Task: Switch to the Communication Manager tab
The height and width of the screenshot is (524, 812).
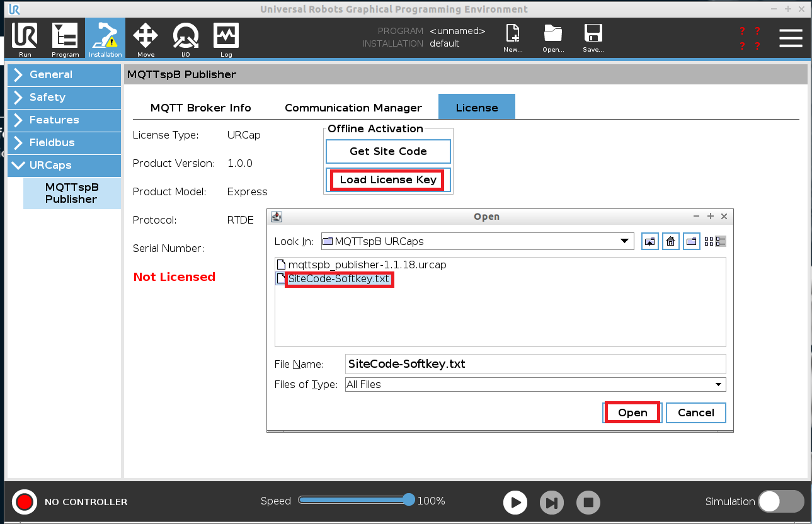Action: point(353,108)
